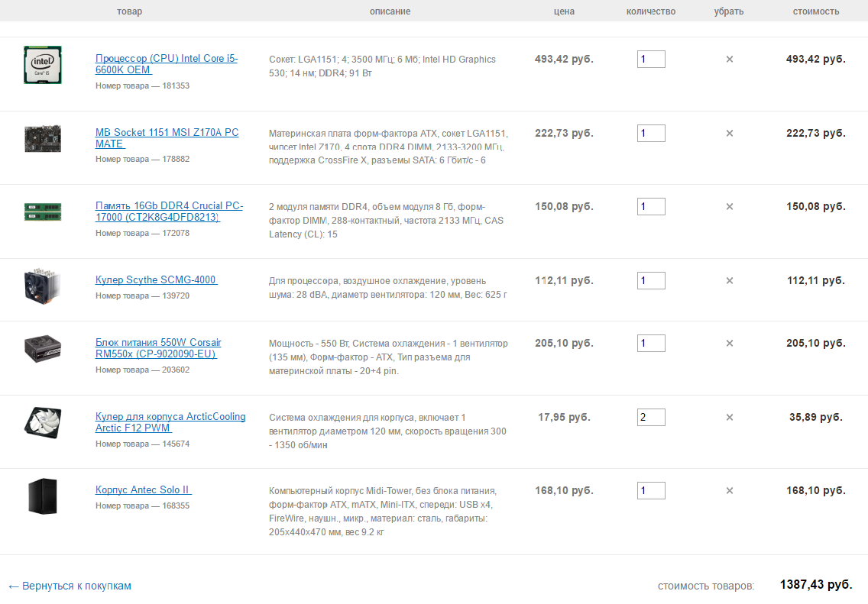868x604 pixels.
Task: Select the стоимость column header
Action: [x=816, y=11]
